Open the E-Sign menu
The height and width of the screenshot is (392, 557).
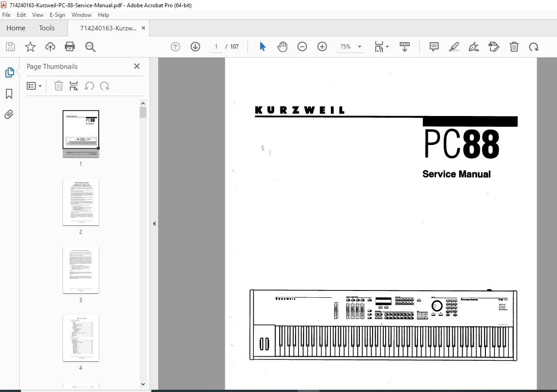(58, 15)
